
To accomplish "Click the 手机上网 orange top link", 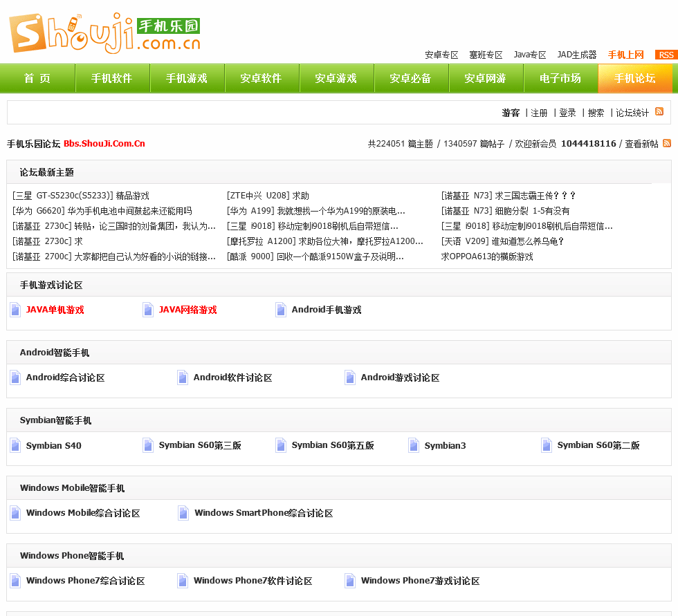I will (625, 55).
